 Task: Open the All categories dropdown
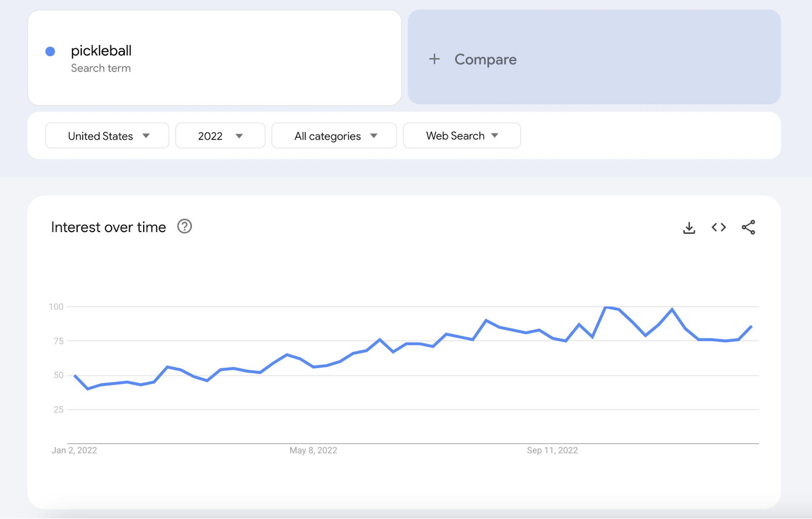pos(334,136)
